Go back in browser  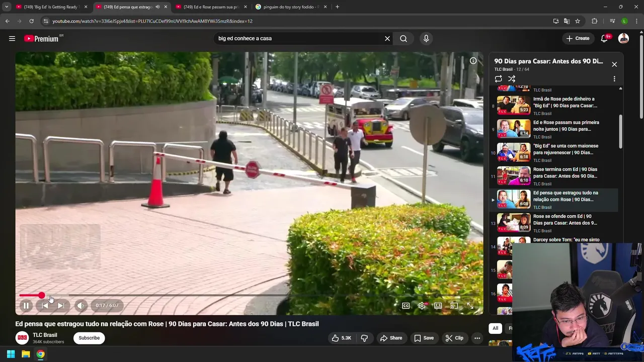coord(7,21)
